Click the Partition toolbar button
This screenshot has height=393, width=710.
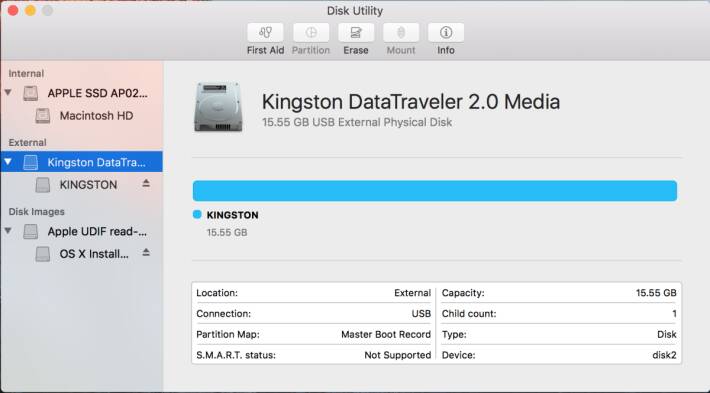311,33
